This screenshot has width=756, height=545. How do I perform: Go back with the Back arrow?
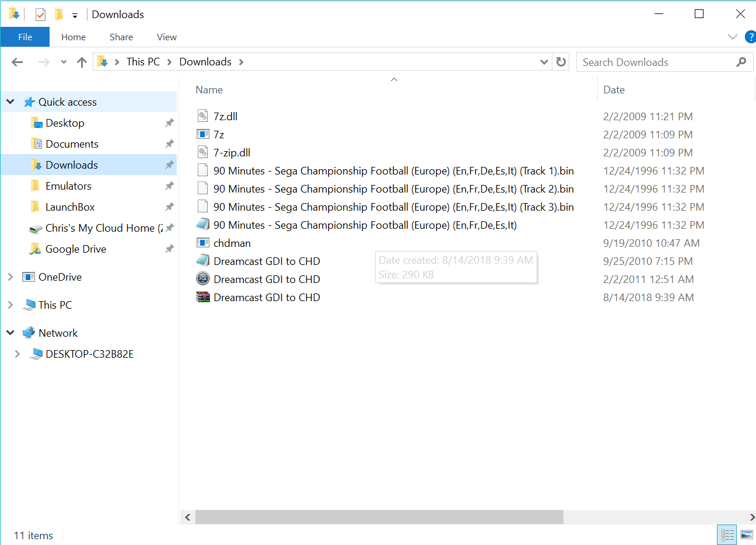pos(17,62)
